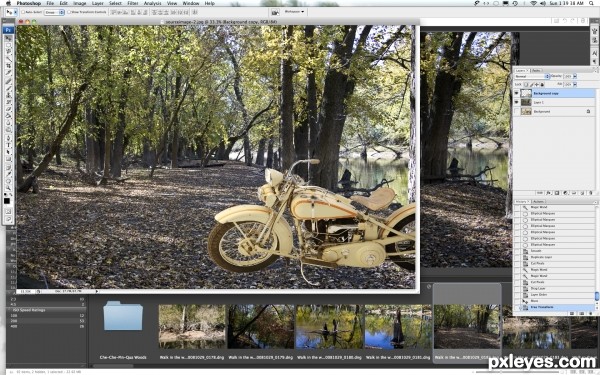Screen dimensions: 600x375
Task: Select the Healing Brush tool
Action: click(8, 81)
